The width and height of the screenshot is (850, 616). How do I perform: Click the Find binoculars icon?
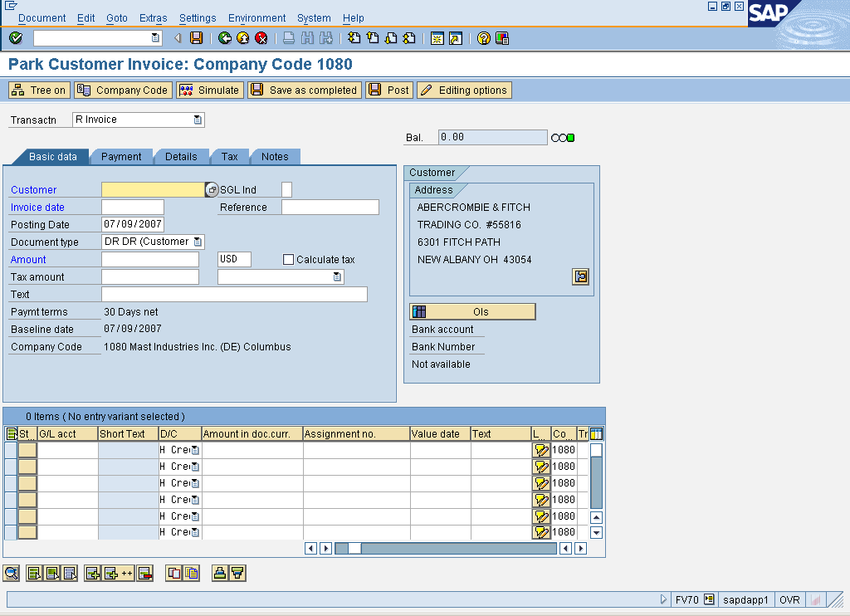click(307, 38)
